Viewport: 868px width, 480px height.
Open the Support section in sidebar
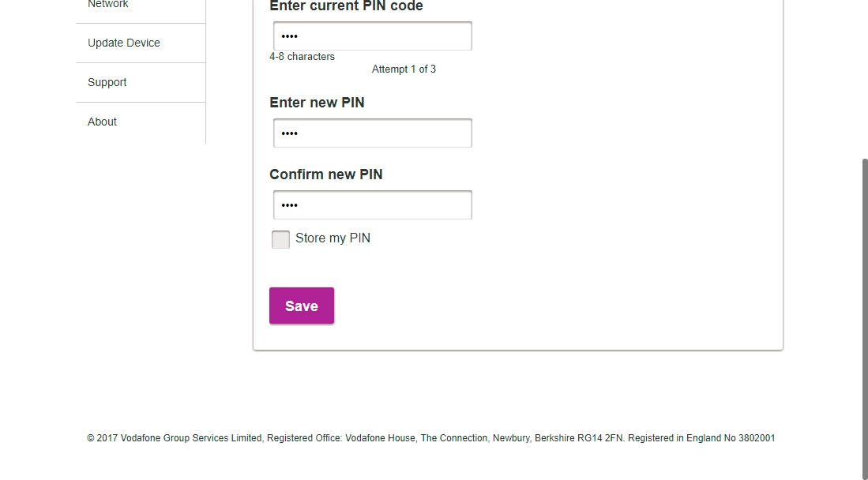click(107, 82)
